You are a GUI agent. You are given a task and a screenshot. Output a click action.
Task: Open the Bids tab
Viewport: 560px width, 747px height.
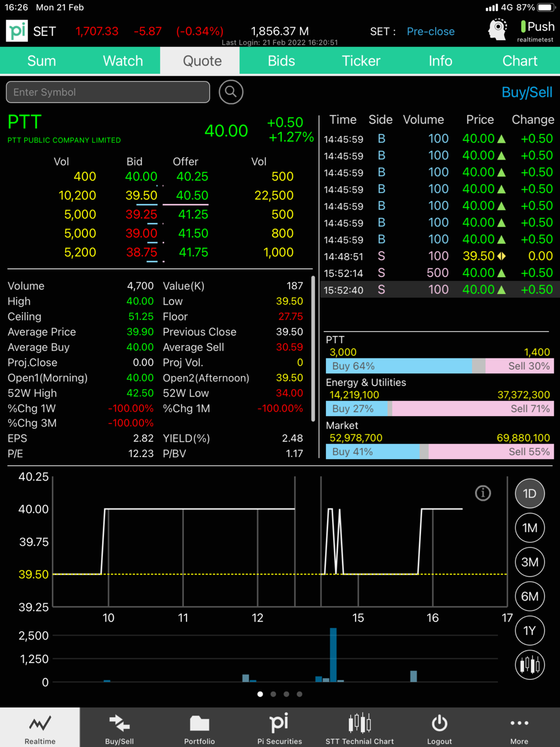pos(281,60)
